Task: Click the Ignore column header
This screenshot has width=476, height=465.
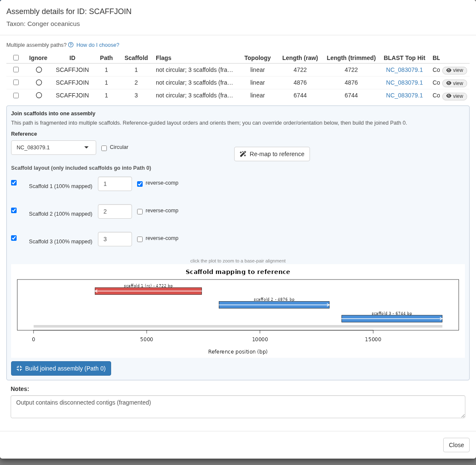Action: pos(38,58)
